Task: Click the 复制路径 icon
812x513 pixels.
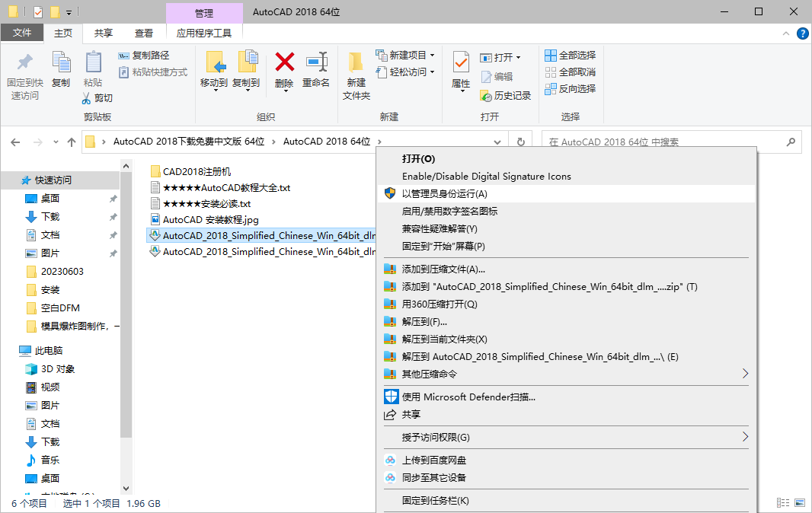Action: tap(145, 55)
